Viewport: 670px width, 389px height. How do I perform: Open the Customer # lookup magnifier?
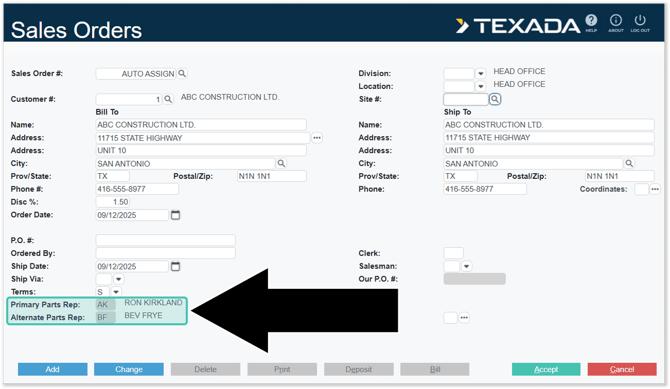[168, 99]
